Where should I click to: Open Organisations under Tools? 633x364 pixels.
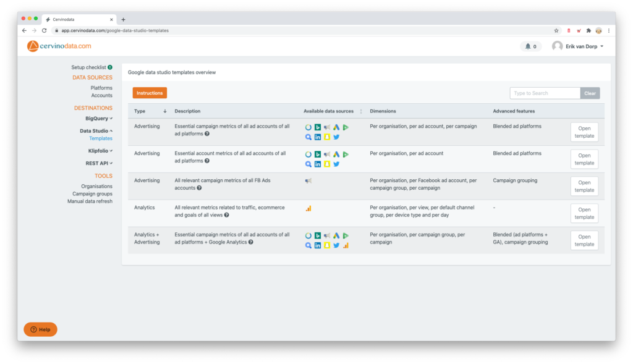tap(96, 187)
